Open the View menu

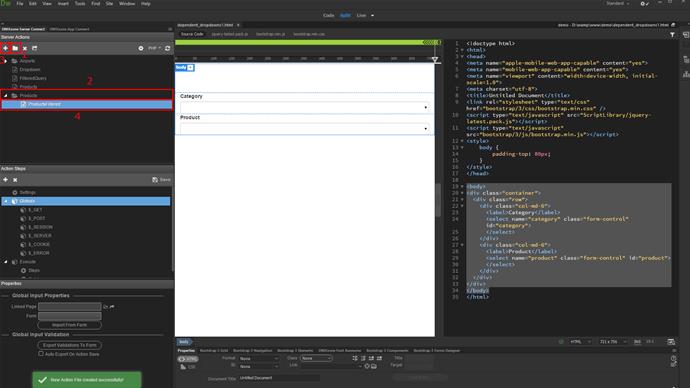point(47,4)
